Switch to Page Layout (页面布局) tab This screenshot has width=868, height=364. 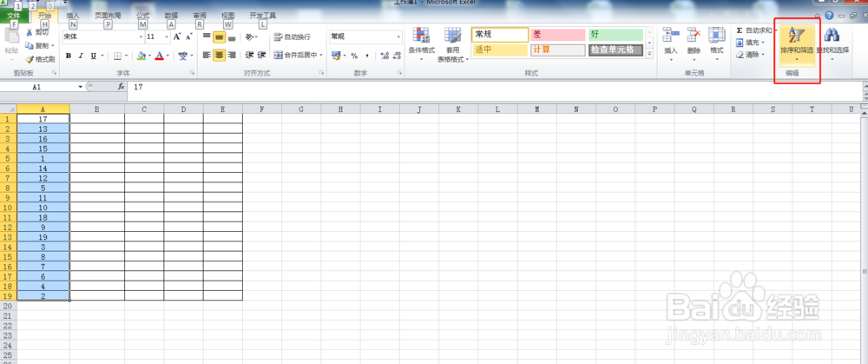[108, 16]
